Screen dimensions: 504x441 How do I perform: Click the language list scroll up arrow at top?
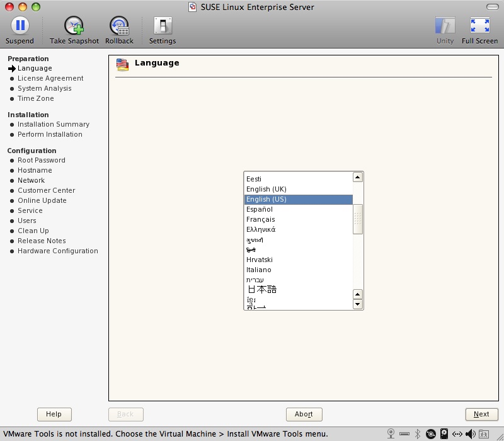coord(358,177)
